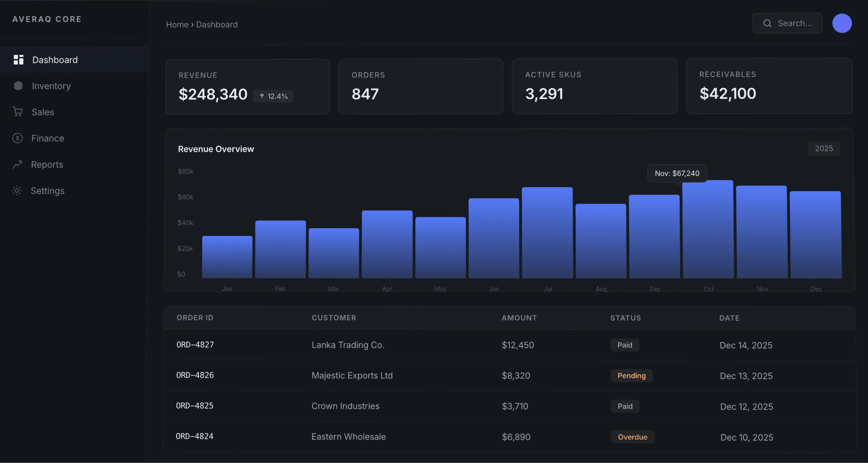Viewport: 868px width, 463px height.
Task: Click the Paid badge for ORD-4827
Action: tap(625, 345)
